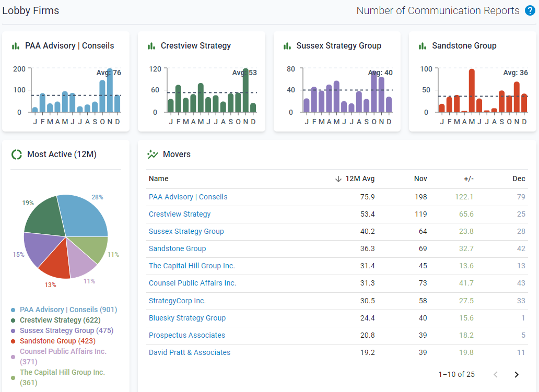Sort table by +/- column
This screenshot has width=539, height=392.
(x=468, y=179)
